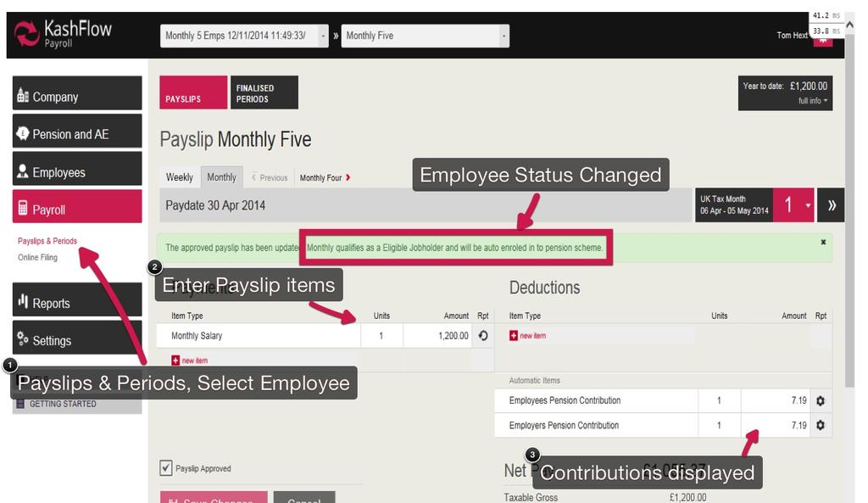Go to Employees in sidebar

pos(77,172)
